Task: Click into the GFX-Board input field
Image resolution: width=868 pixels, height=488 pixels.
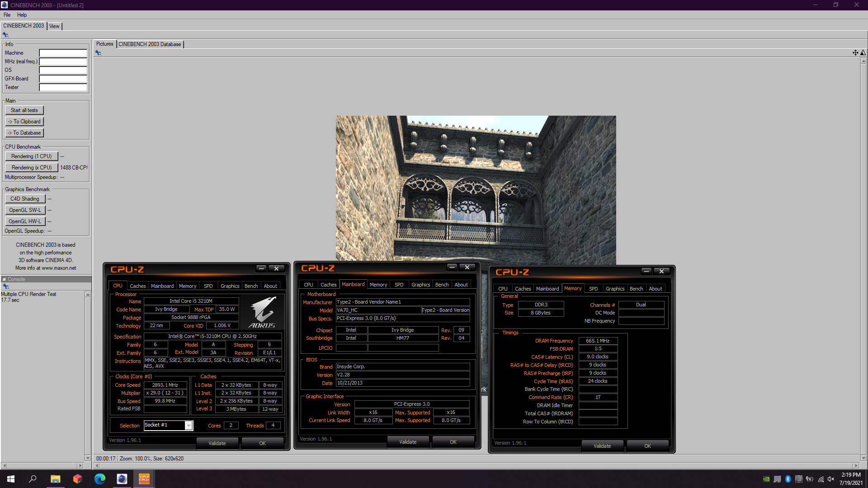Action: point(63,79)
